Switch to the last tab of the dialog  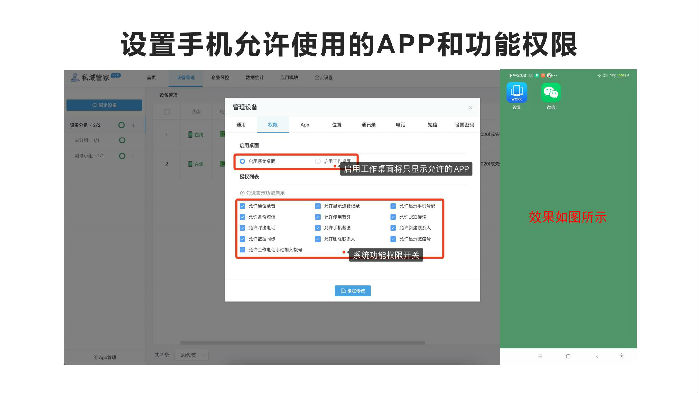click(464, 125)
